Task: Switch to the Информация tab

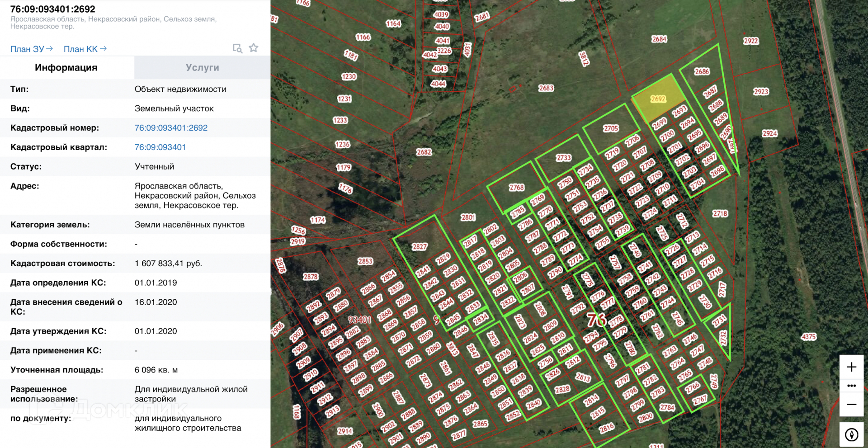Action: point(66,68)
